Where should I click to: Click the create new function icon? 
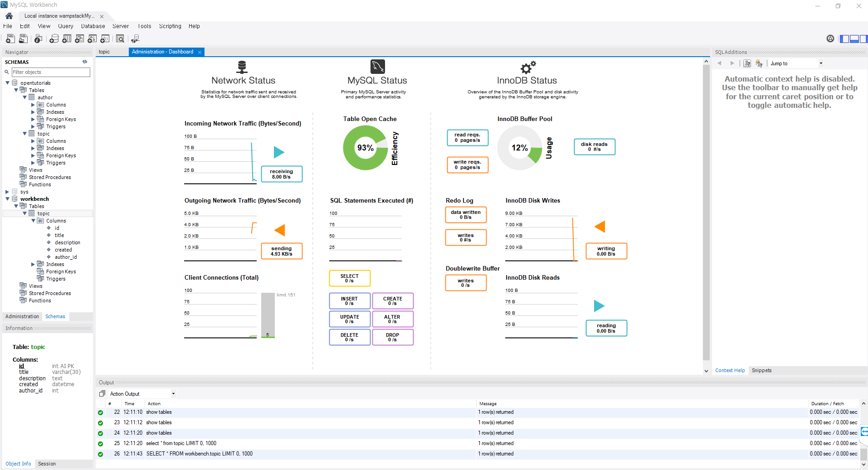click(x=105, y=39)
